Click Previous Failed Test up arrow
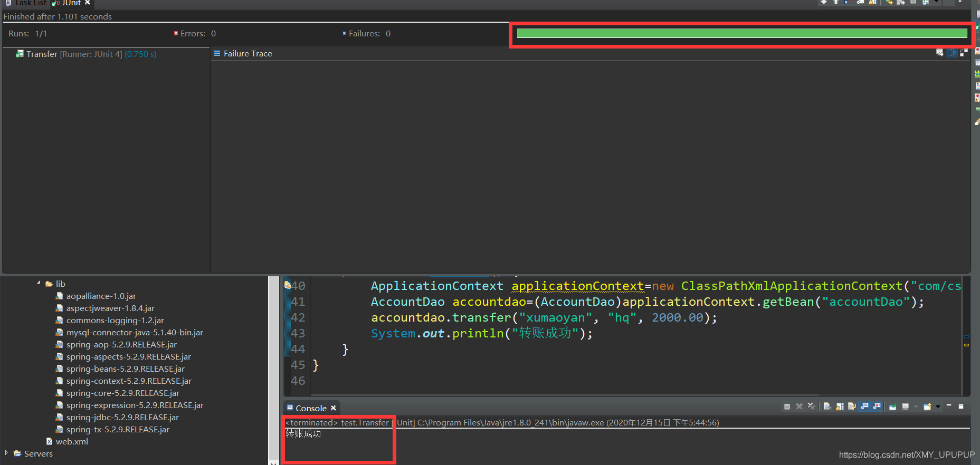 [836, 2]
